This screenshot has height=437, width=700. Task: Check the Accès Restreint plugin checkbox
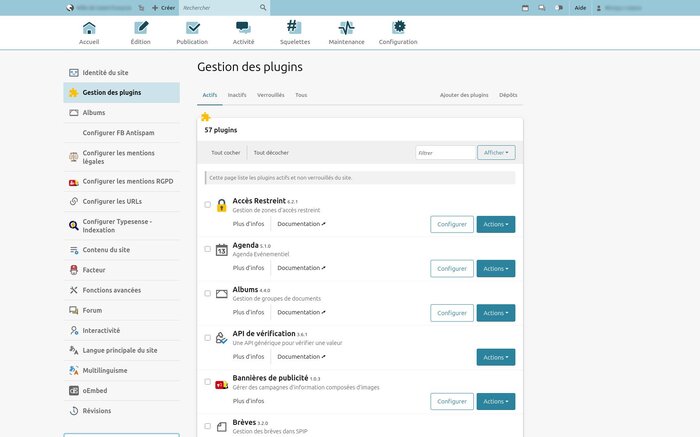pyautogui.click(x=208, y=205)
